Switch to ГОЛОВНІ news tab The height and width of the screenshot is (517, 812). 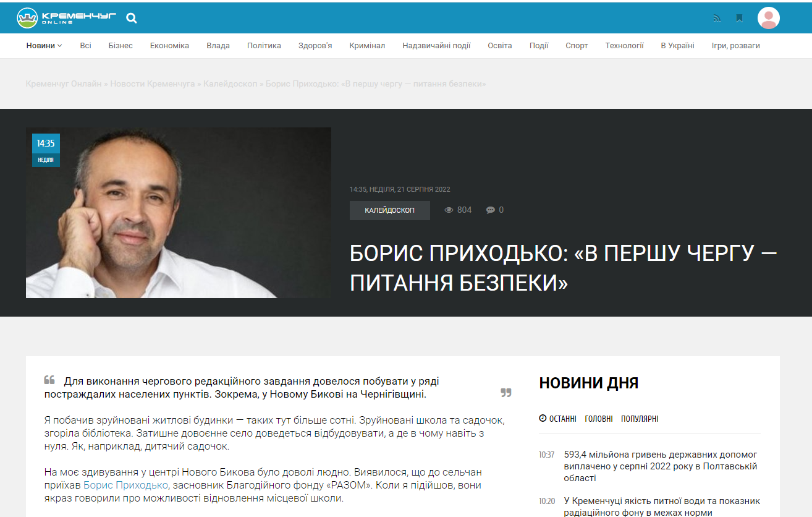[x=599, y=419]
